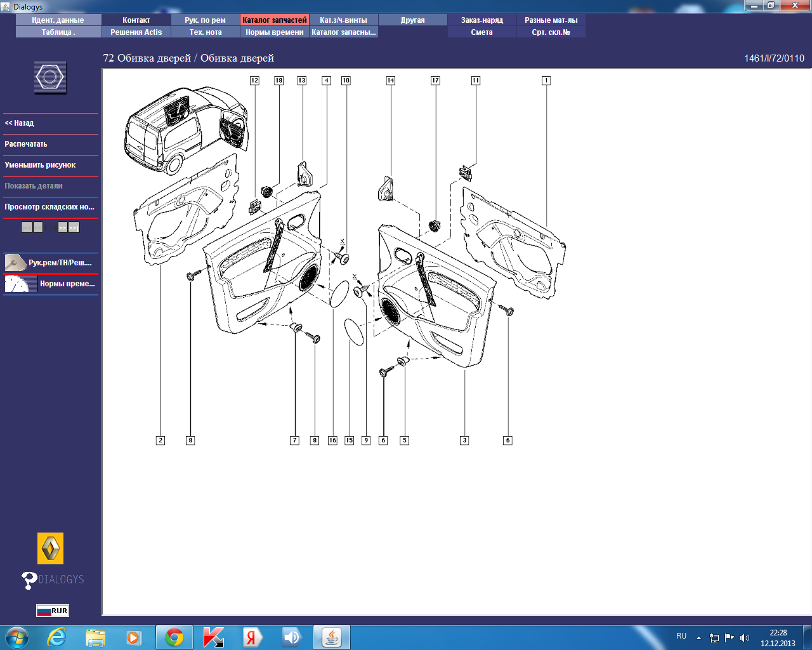Switch to Java Dialogys taskbar icon
The image size is (812, 650).
point(331,637)
